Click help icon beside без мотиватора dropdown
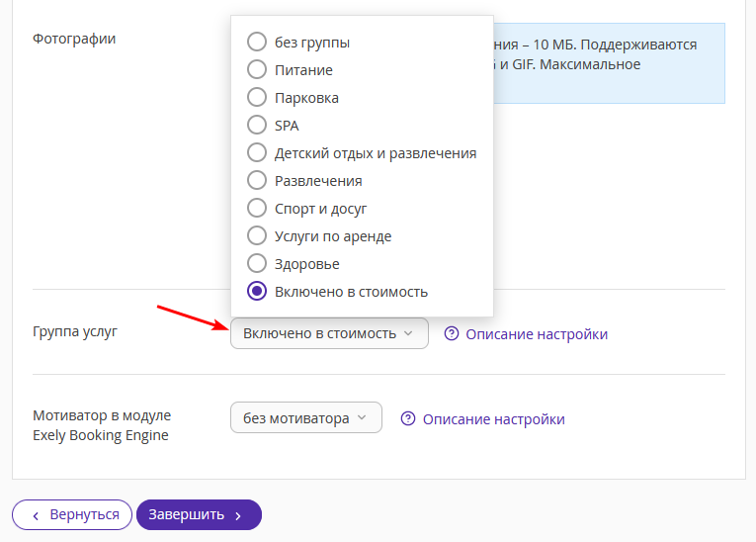 tap(408, 418)
